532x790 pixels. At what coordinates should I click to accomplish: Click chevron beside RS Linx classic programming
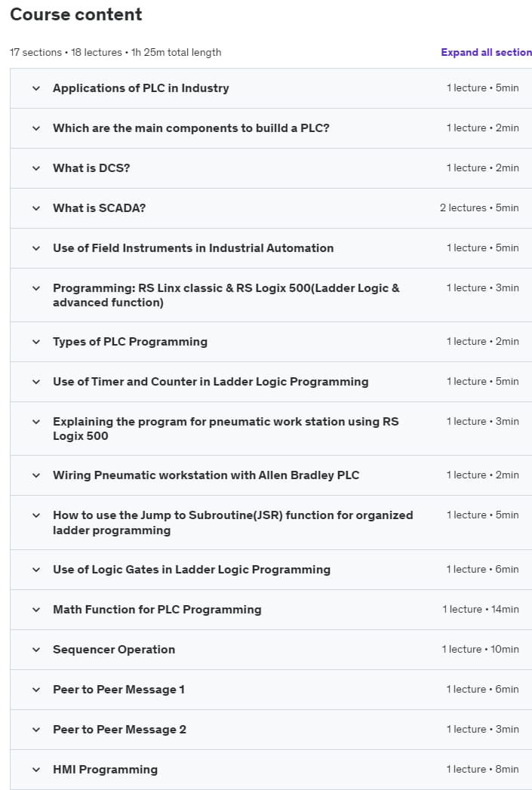(x=36, y=288)
